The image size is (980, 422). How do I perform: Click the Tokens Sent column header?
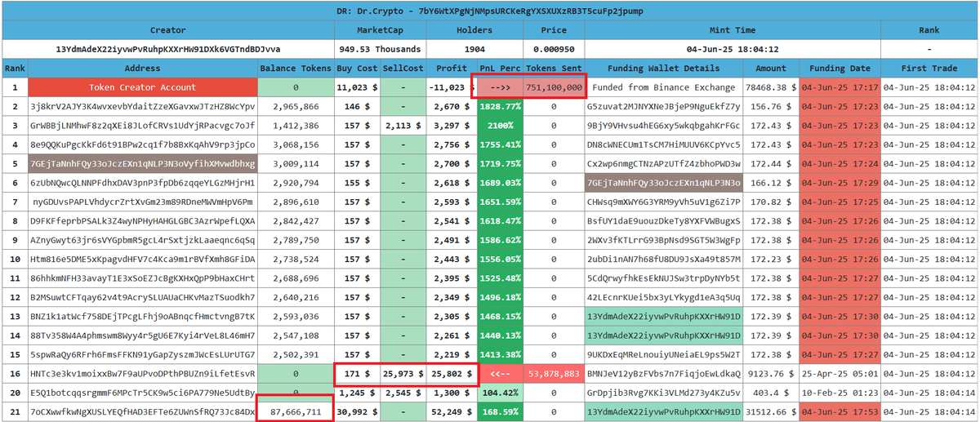point(554,68)
